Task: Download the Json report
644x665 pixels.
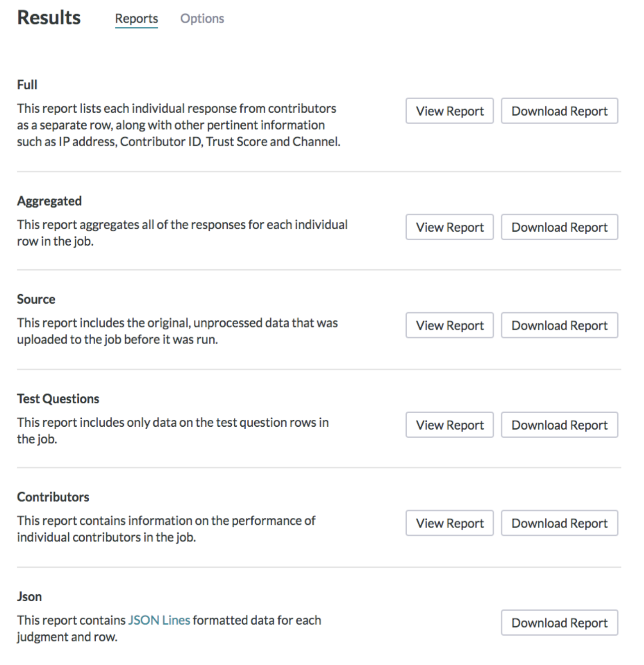Action: tap(559, 623)
